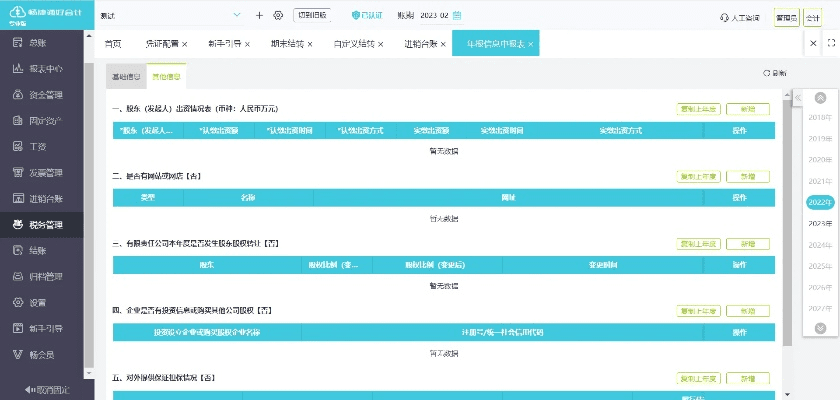Click the 已认证 shield badge
Image resolution: width=840 pixels, height=400 pixels.
click(x=367, y=16)
